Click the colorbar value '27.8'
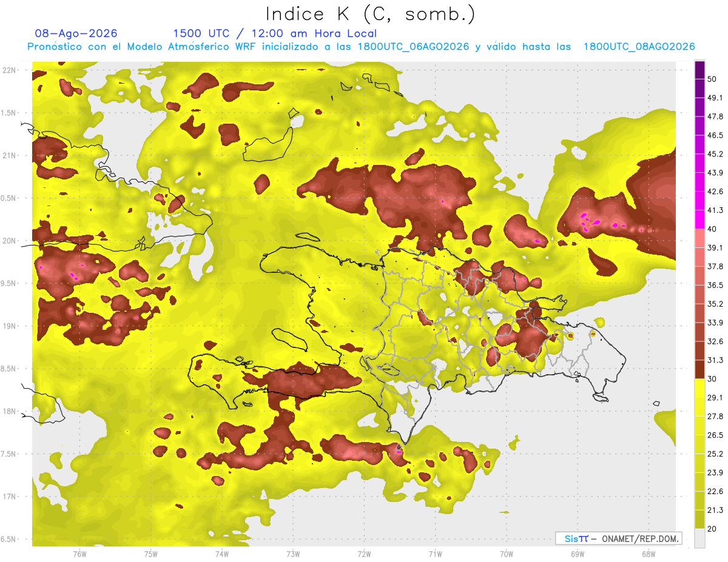The image size is (728, 562). point(715,416)
